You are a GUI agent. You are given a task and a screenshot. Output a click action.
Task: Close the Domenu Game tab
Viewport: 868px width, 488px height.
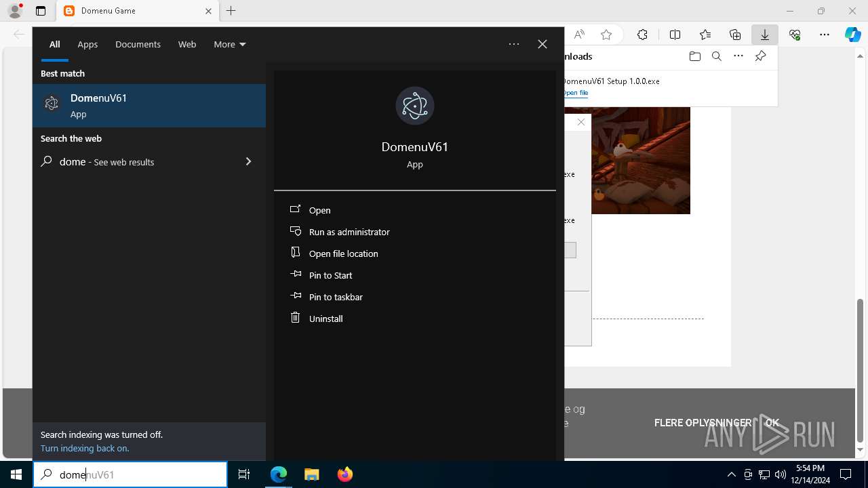208,11
